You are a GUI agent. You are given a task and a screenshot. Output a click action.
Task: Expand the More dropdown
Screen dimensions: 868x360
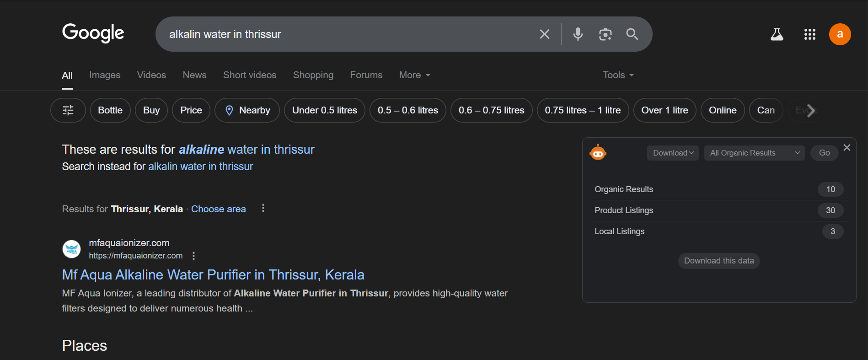click(415, 75)
